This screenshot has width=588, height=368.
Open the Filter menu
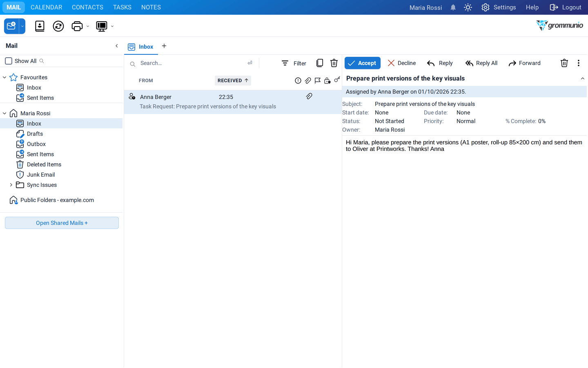pyautogui.click(x=294, y=63)
